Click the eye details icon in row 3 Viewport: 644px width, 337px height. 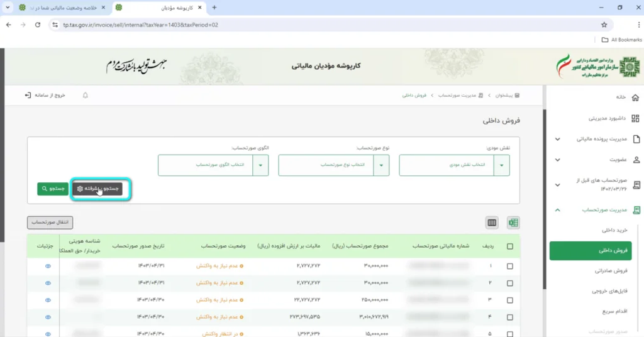(48, 300)
